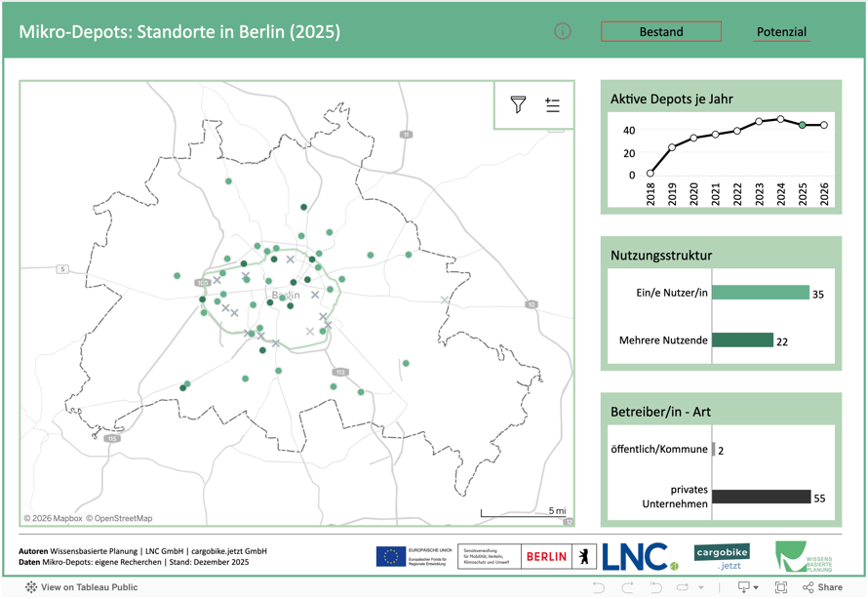Screen dimensions: 868x599
Task: Click the privates Unternehmen bar
Action: (x=761, y=497)
